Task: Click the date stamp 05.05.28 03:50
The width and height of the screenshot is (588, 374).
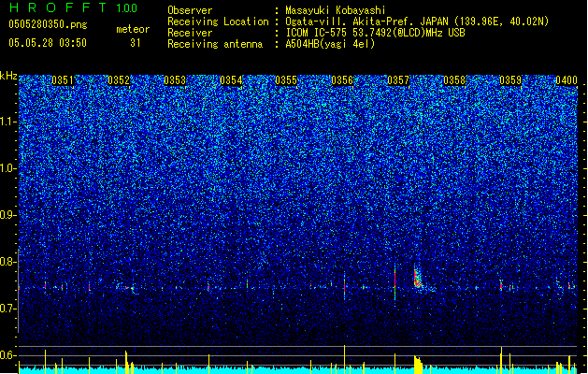Action: 48,43
